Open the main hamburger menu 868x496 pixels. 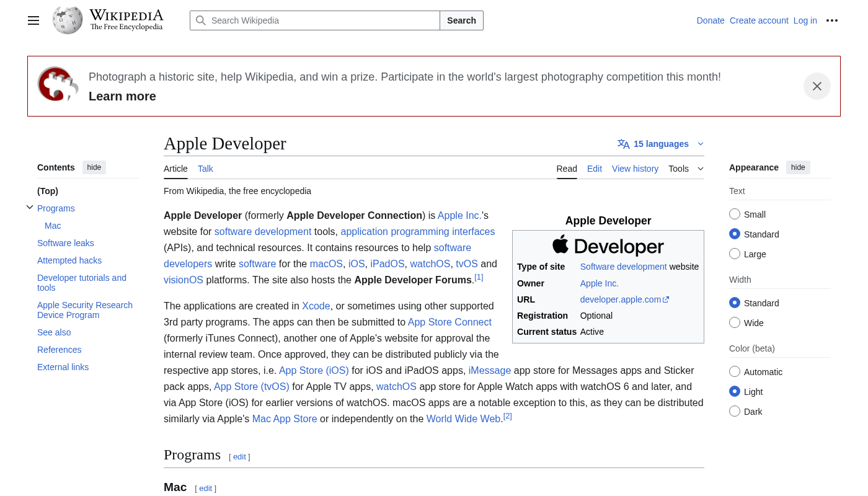33,20
